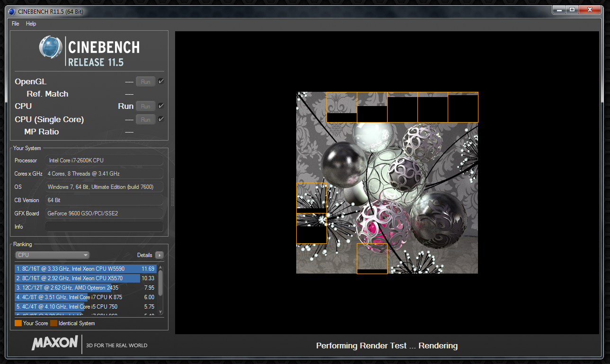Open the Help menu
This screenshot has width=610, height=364.
(31, 24)
